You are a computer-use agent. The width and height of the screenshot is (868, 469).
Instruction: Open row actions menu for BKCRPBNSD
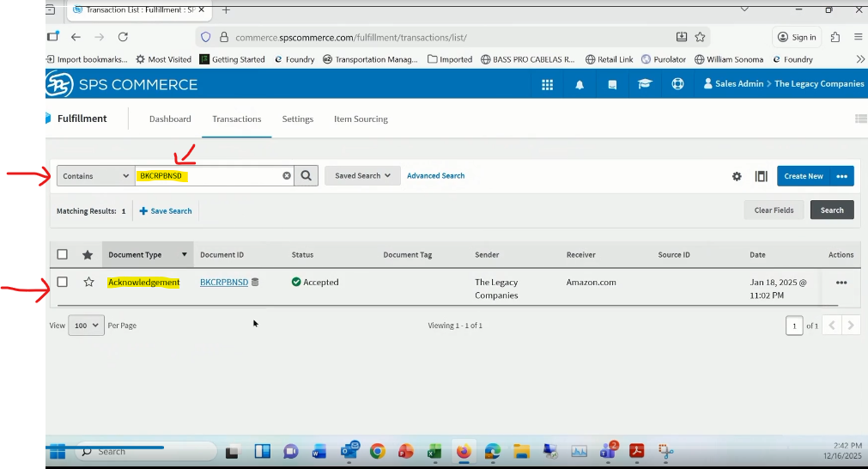(x=841, y=283)
